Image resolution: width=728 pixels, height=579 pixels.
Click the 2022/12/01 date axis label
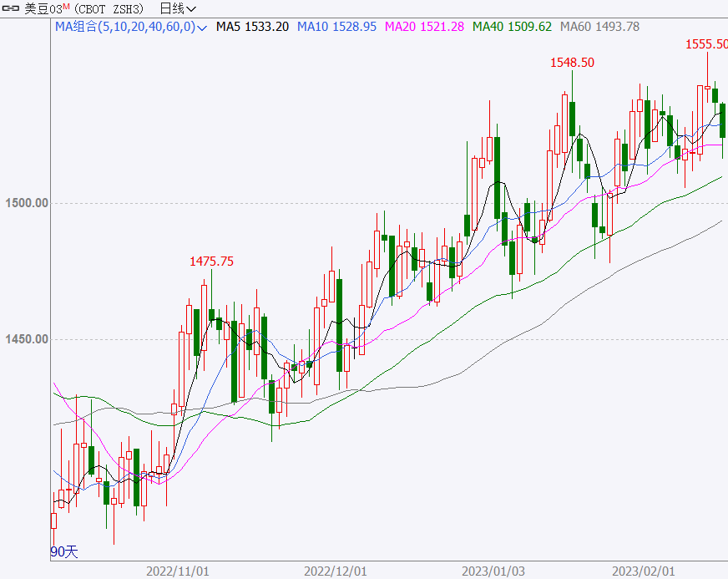(336, 571)
